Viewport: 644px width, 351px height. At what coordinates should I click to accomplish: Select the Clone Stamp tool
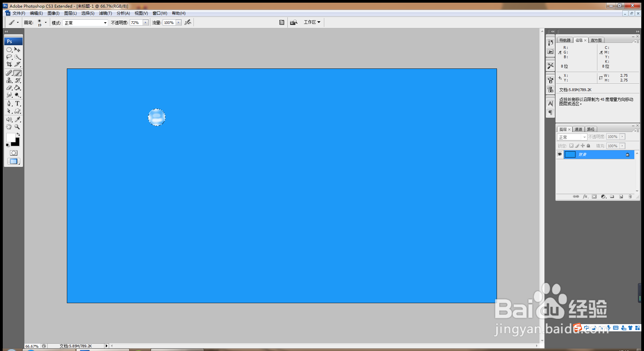click(9, 80)
